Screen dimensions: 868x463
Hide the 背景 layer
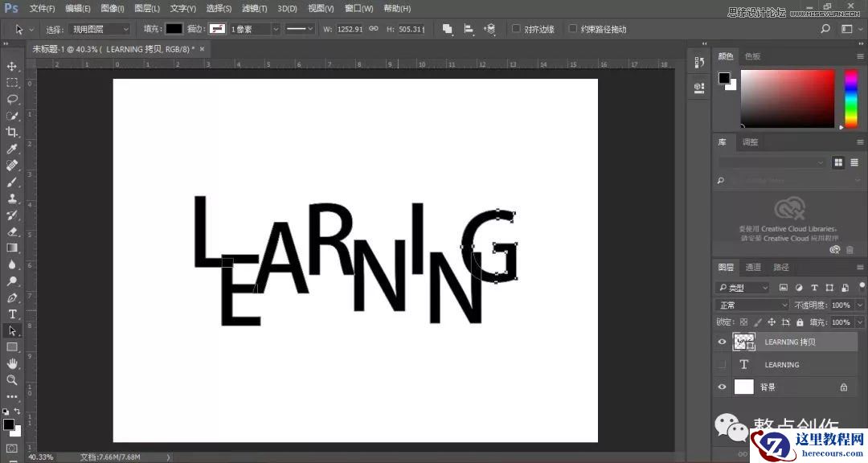coord(722,387)
